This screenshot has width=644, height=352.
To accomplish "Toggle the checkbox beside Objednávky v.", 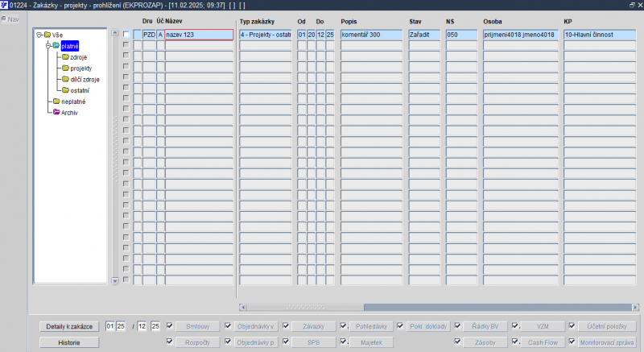I will (x=228, y=325).
